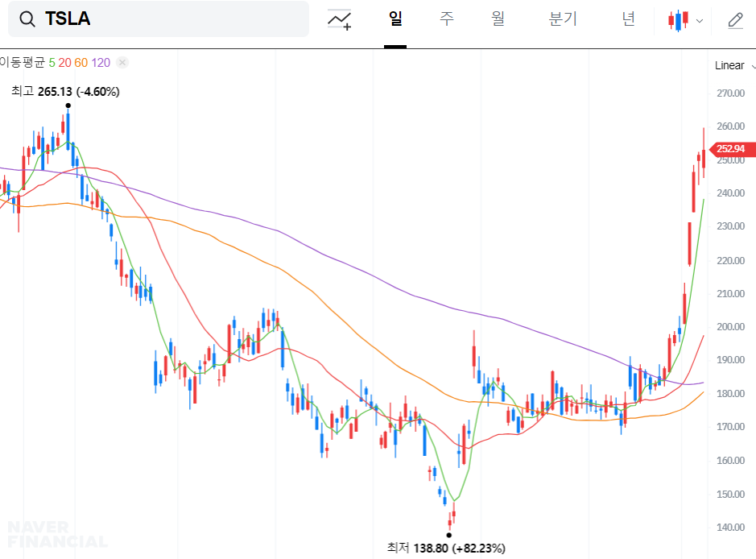This screenshot has height=559, width=756.
Task: Select the 120-day moving average value
Action: point(101,63)
